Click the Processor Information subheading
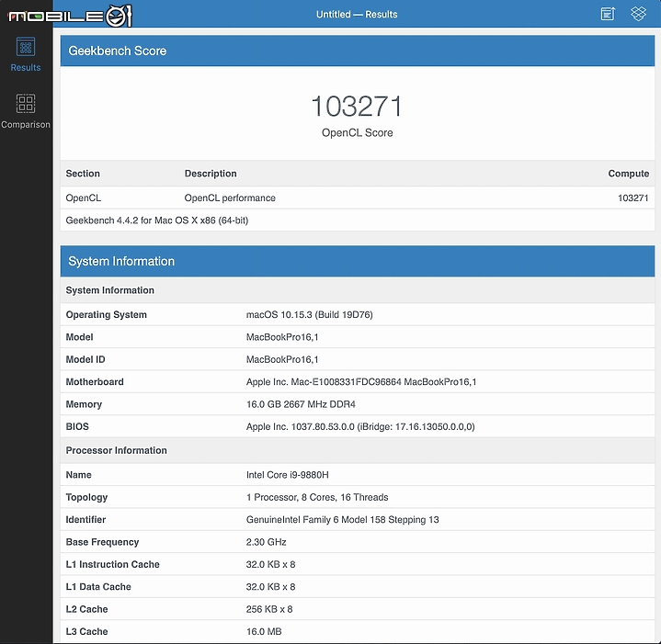 coord(117,450)
